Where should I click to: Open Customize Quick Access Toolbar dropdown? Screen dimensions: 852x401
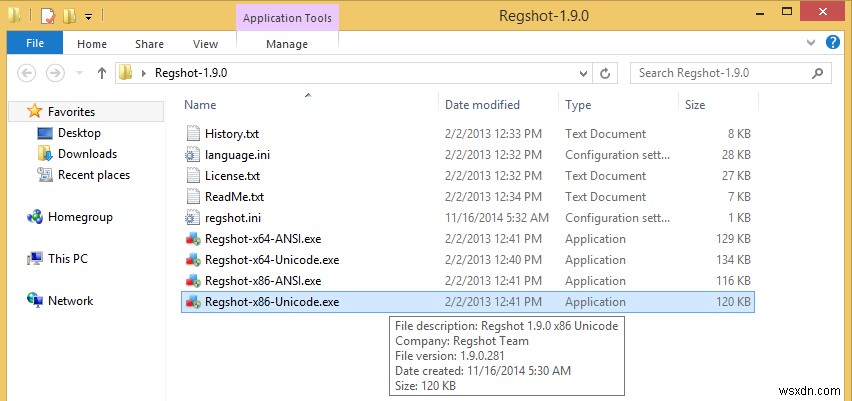pyautogui.click(x=88, y=17)
